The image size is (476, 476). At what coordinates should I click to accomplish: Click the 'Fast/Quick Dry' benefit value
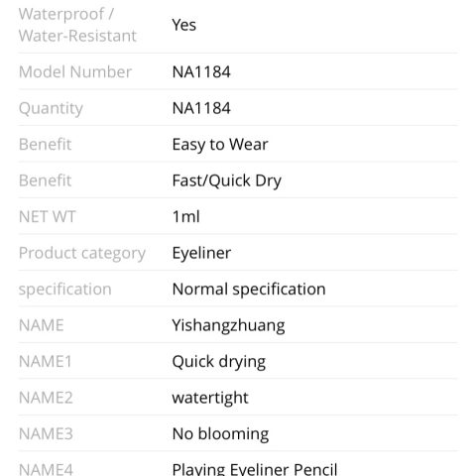pyautogui.click(x=227, y=180)
